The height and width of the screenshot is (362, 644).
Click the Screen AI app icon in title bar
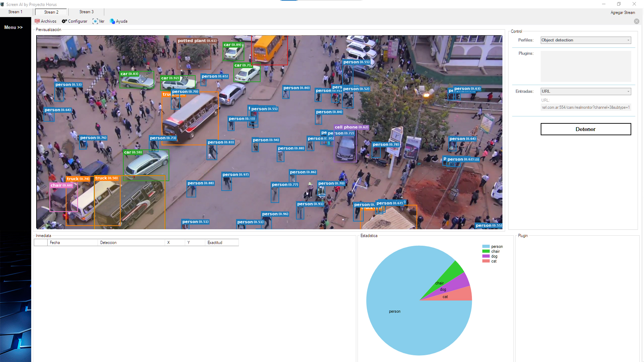pos(3,4)
